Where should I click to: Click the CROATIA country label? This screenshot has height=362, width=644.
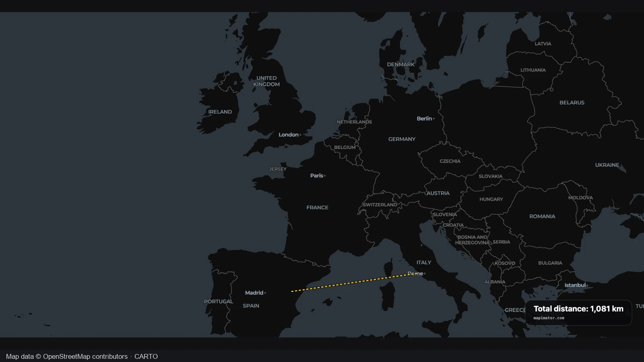(453, 225)
